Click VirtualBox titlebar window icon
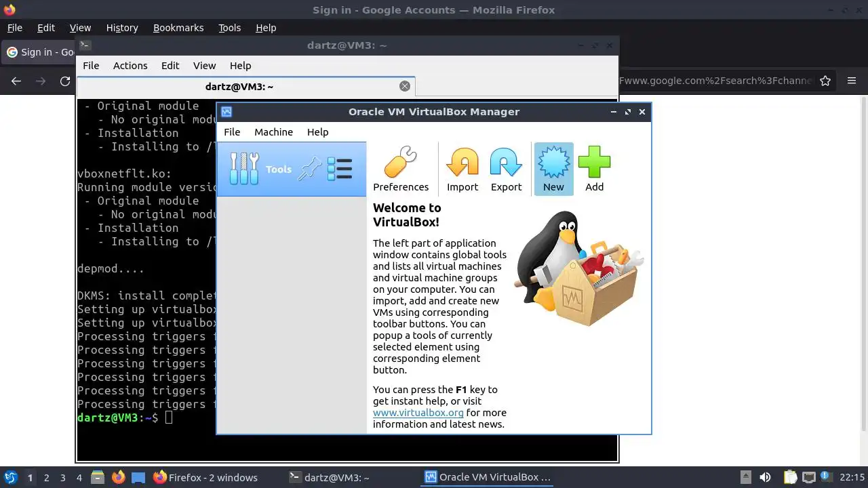The image size is (868, 488). (226, 112)
